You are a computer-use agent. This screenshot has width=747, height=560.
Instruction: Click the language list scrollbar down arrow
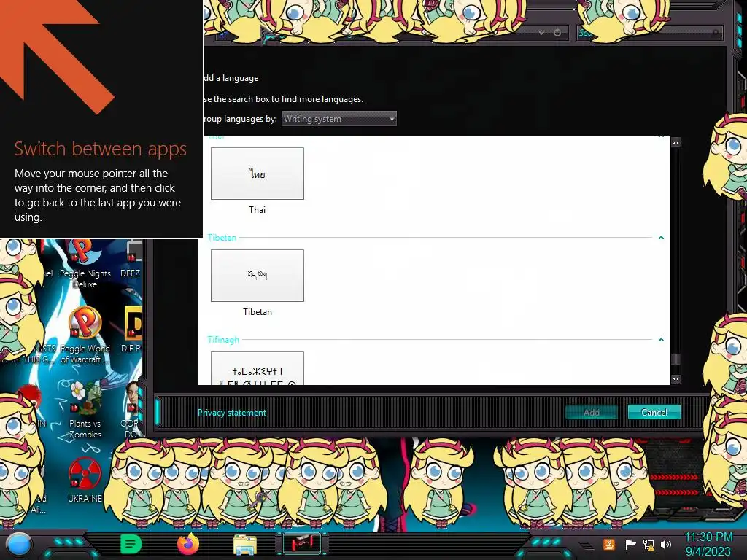(676, 379)
